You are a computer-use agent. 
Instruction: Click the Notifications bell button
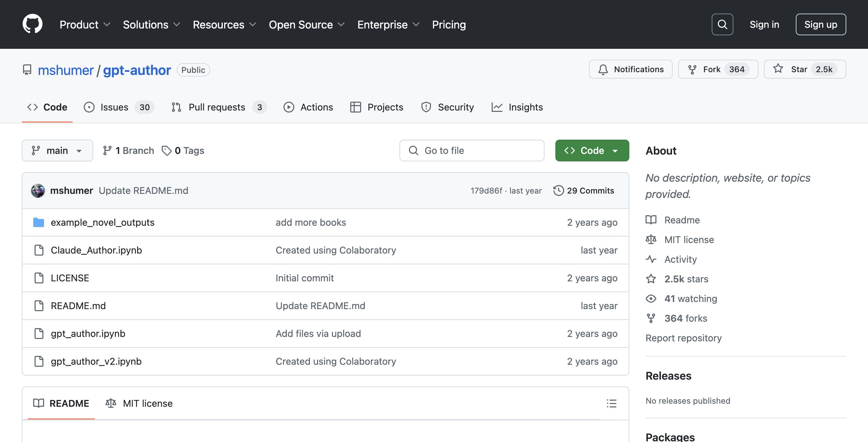tap(630, 69)
